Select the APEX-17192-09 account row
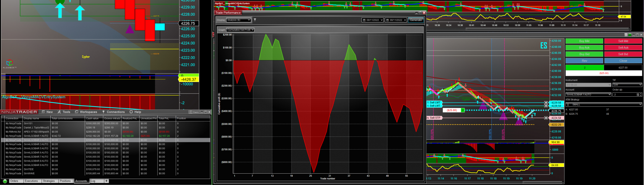The width and height of the screenshot is (644, 185). point(106,132)
